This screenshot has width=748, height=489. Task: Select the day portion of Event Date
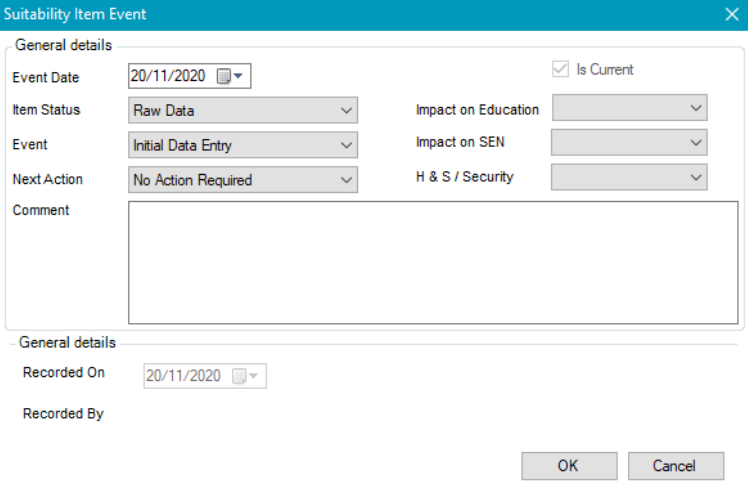139,76
